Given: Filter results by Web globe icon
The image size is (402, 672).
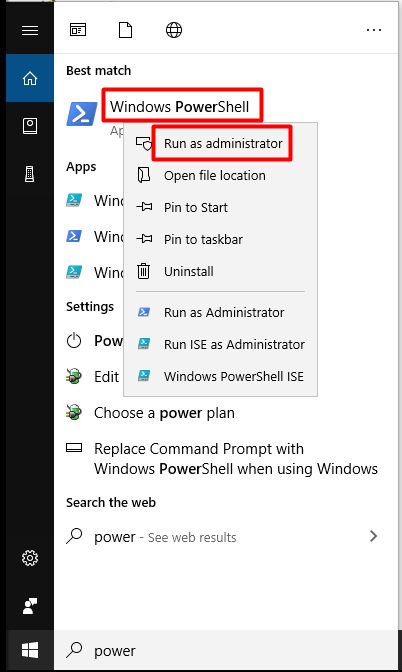Looking at the screenshot, I should (x=174, y=30).
